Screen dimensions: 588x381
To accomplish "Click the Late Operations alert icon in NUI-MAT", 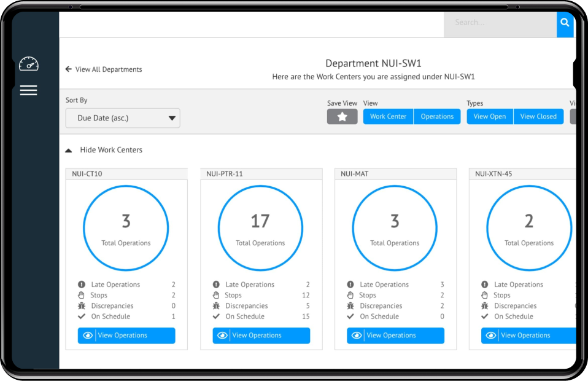I will (350, 285).
